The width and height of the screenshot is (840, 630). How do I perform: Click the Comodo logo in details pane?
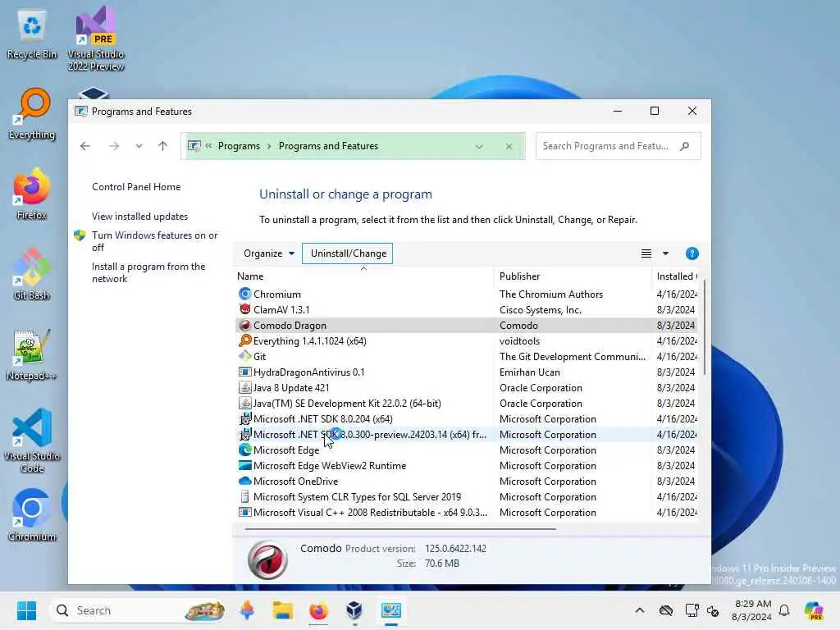pos(267,559)
